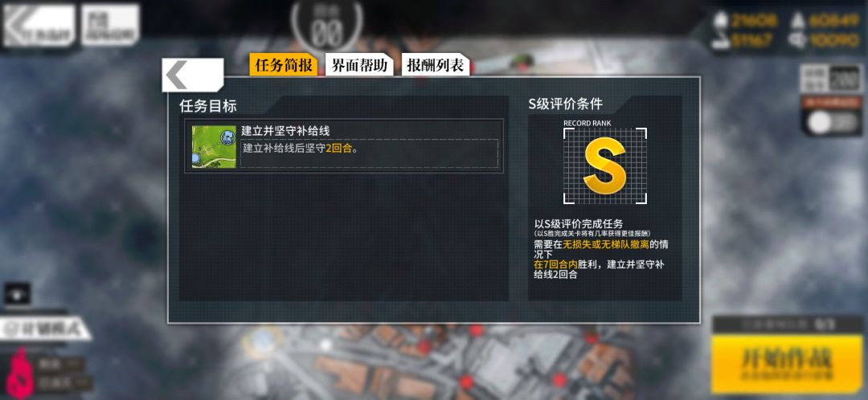Click the manpower resource icon
The image size is (868, 400).
pyautogui.click(x=720, y=21)
